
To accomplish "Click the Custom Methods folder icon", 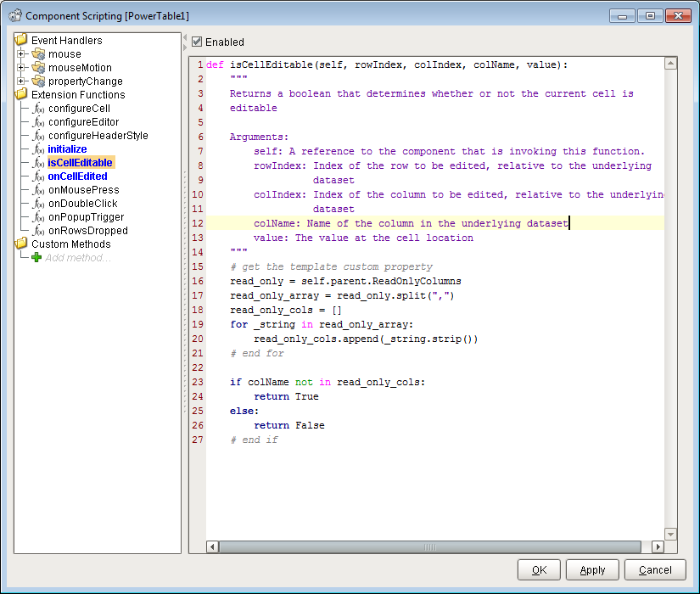I will click(x=21, y=244).
